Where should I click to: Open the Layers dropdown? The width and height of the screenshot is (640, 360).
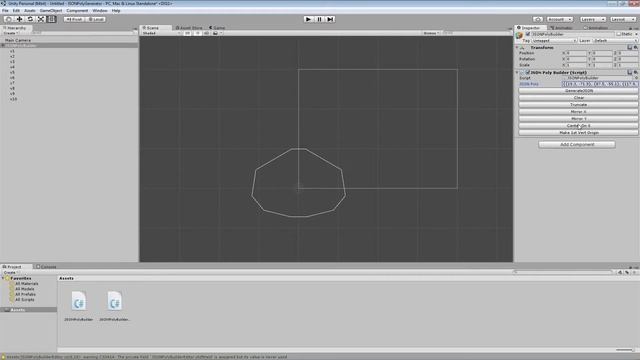[x=593, y=19]
